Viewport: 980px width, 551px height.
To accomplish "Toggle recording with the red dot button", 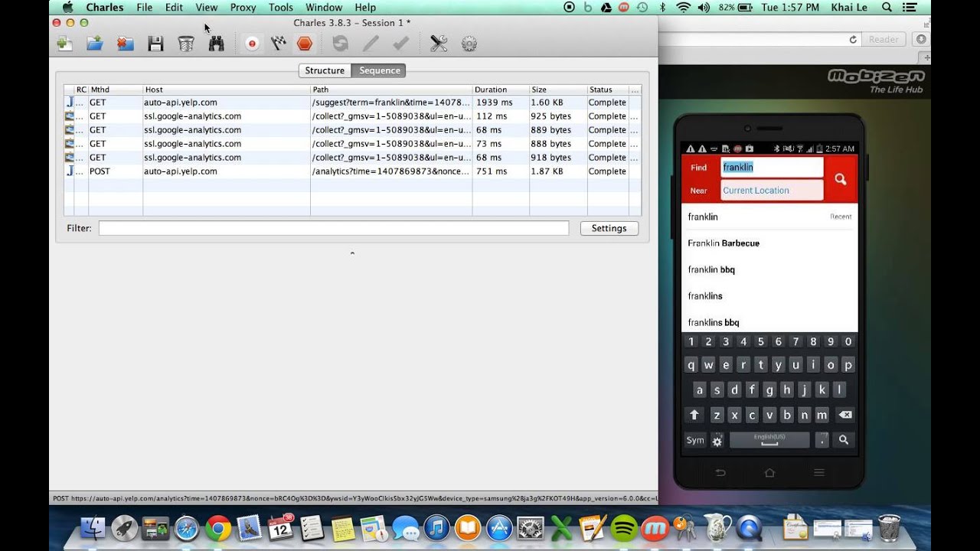I will (x=252, y=44).
